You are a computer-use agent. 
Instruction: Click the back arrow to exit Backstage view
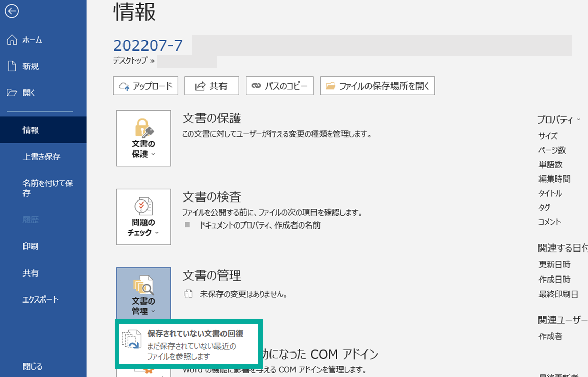click(x=11, y=11)
